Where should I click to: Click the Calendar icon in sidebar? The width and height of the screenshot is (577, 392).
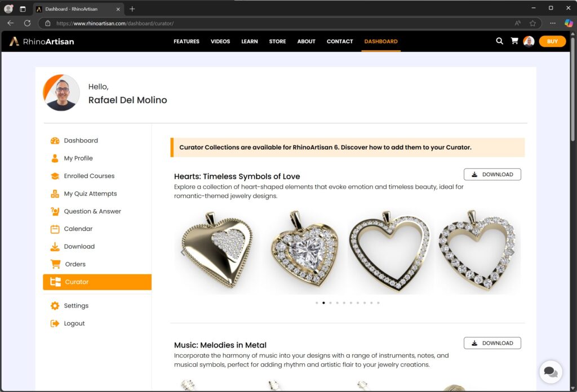pyautogui.click(x=55, y=229)
